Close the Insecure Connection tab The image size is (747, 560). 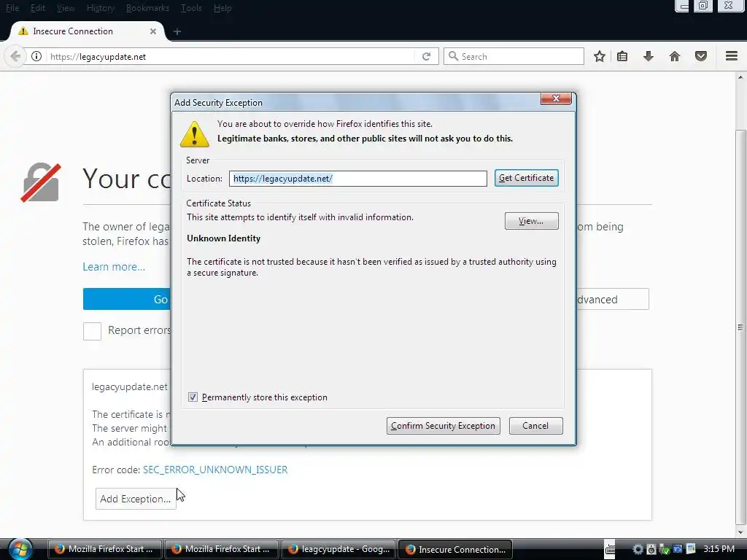click(x=153, y=31)
